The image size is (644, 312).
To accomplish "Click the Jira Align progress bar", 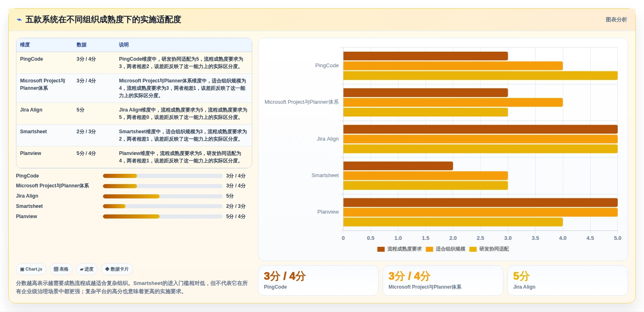I will click(163, 196).
